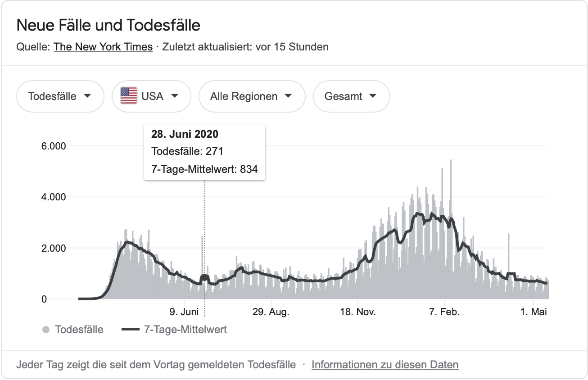Click the Todesfälle legend label
The height and width of the screenshot is (380, 588).
(79, 330)
